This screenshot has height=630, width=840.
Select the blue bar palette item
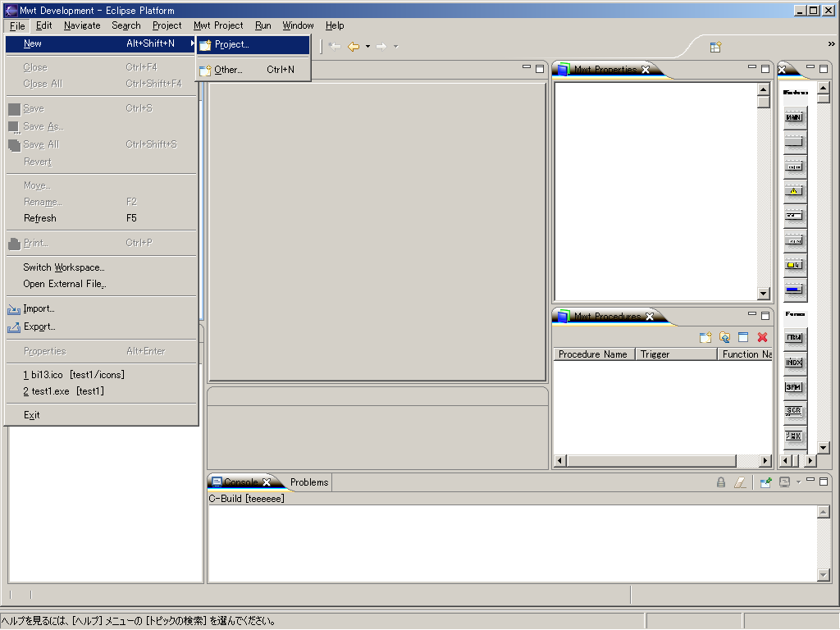(x=794, y=290)
